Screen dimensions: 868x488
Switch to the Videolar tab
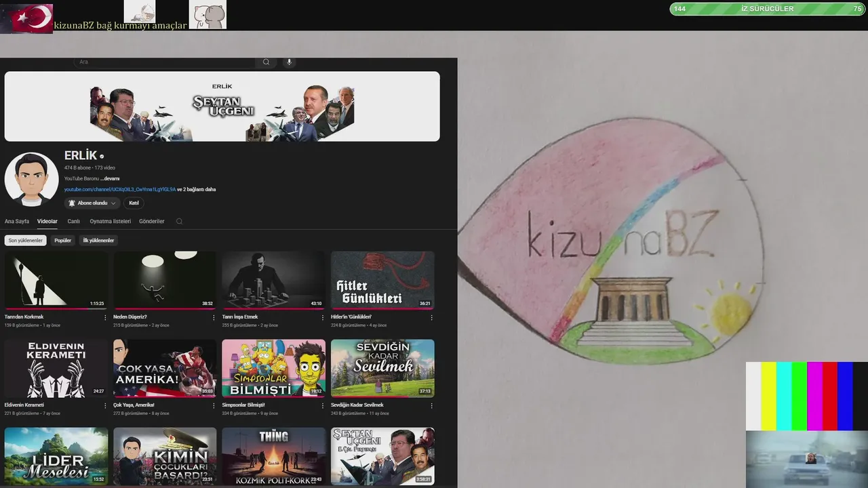tap(47, 222)
